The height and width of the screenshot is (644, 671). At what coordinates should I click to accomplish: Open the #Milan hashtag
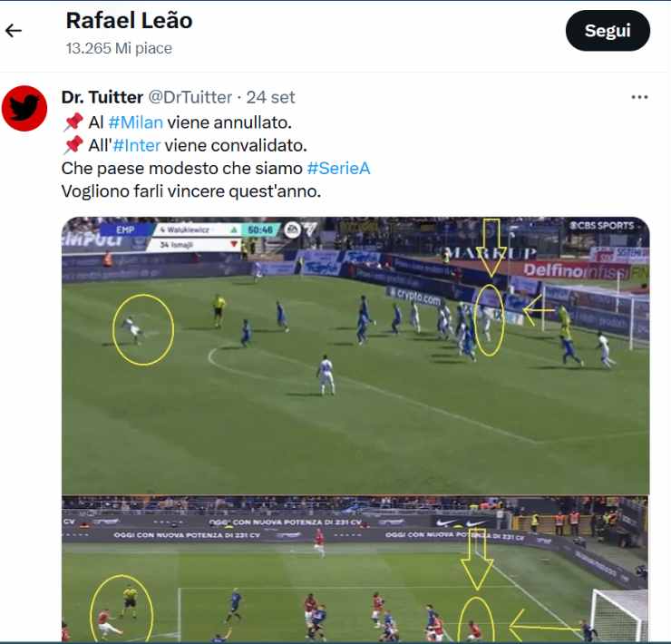pyautogui.click(x=136, y=122)
